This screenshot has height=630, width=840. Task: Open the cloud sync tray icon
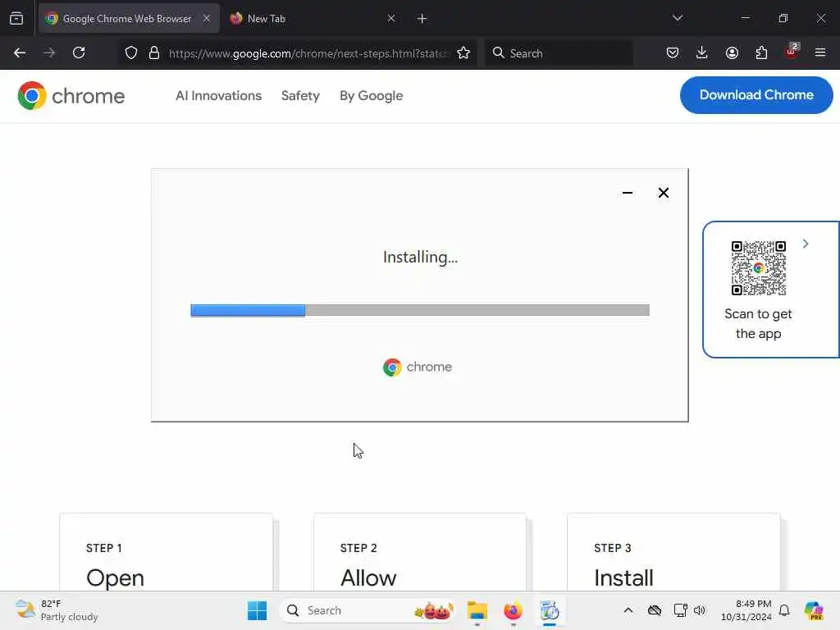(654, 610)
